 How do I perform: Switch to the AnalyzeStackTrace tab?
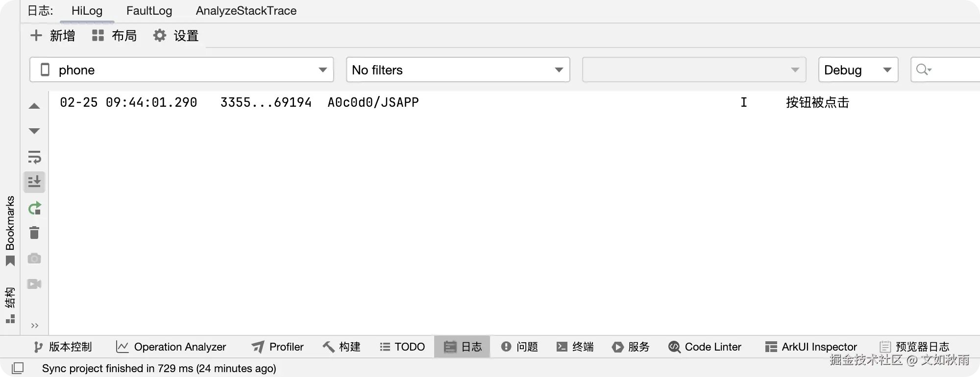point(246,11)
